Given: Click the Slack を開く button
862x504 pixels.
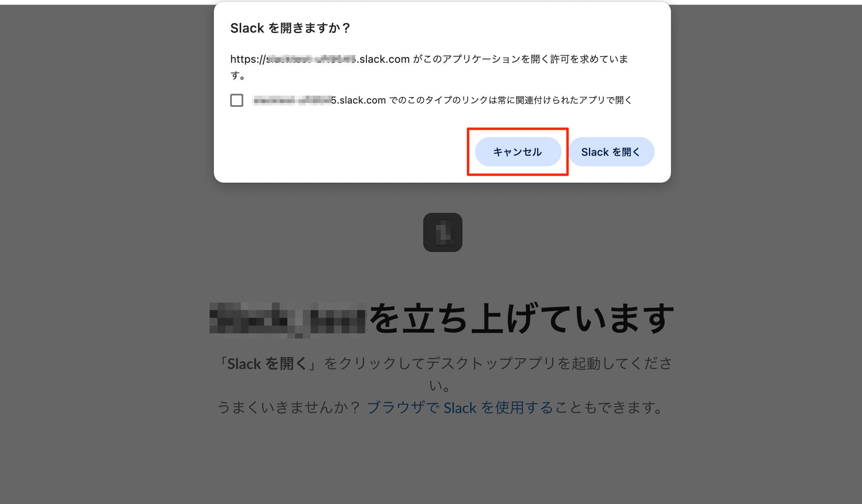Looking at the screenshot, I should point(611,152).
